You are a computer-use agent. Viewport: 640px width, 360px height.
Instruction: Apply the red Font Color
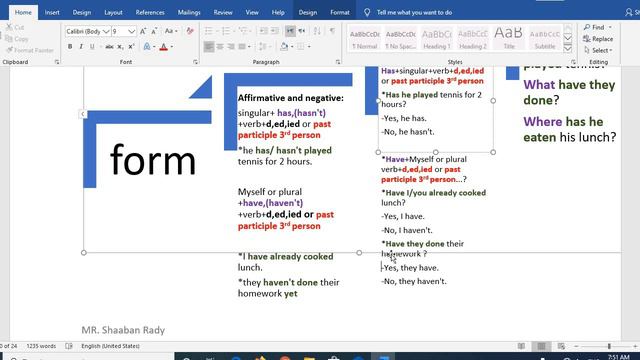(x=164, y=47)
